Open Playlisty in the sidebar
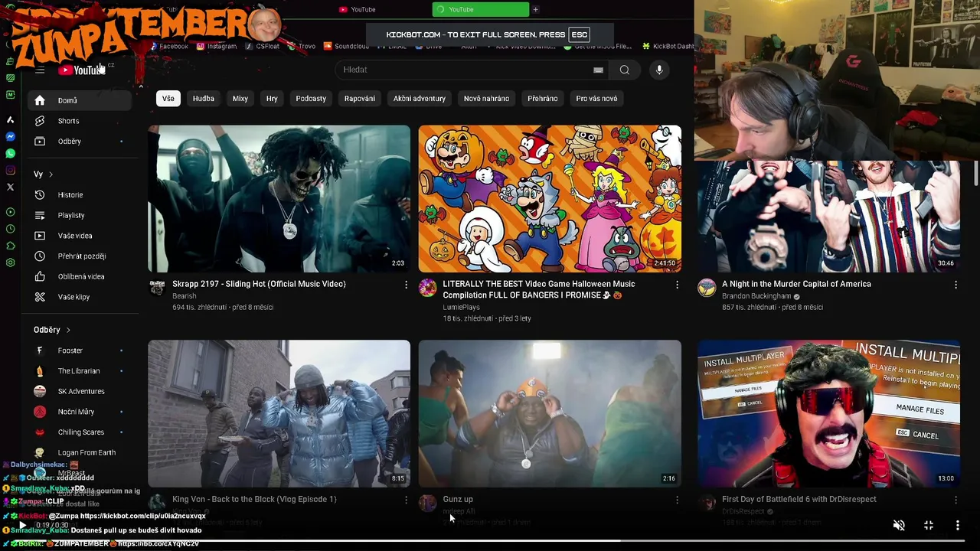Viewport: 980px width, 551px height. pos(80,216)
